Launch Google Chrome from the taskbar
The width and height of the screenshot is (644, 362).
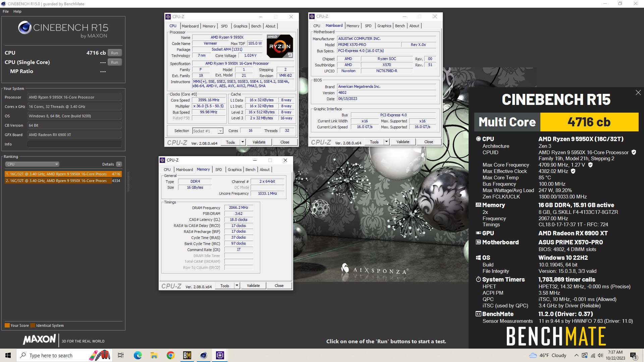pos(170,355)
